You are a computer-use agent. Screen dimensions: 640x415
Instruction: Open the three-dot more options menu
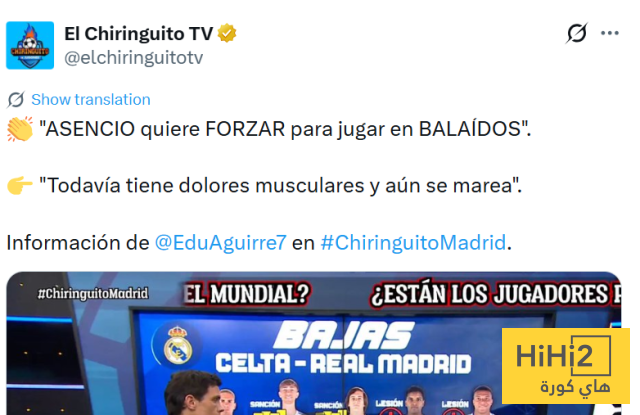click(609, 33)
